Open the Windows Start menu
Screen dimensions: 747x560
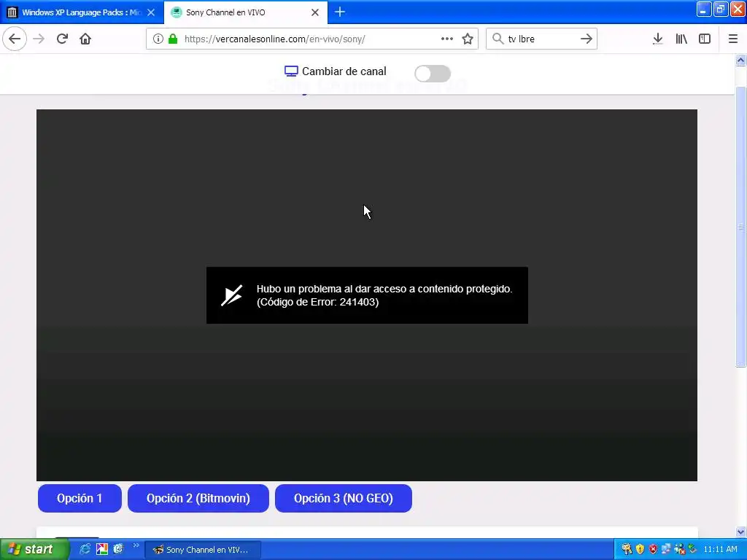click(34, 549)
